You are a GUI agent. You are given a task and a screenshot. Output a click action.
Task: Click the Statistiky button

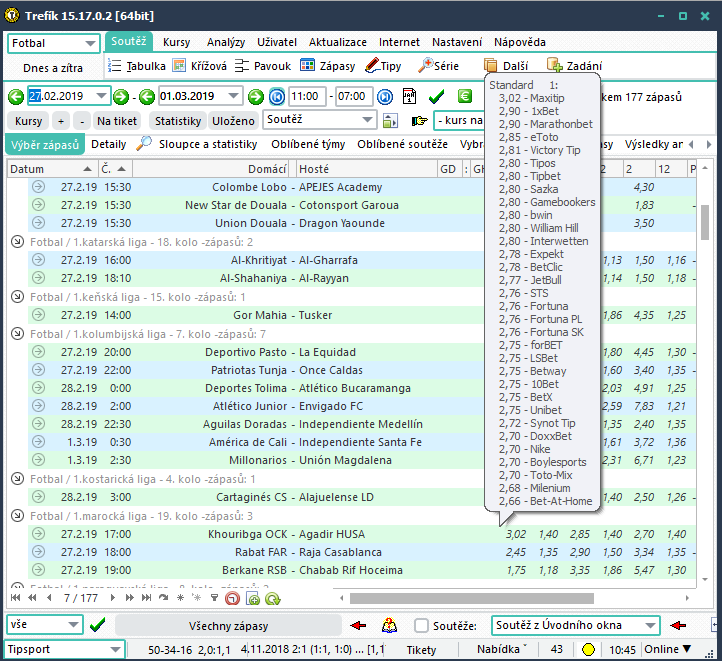pyautogui.click(x=178, y=121)
